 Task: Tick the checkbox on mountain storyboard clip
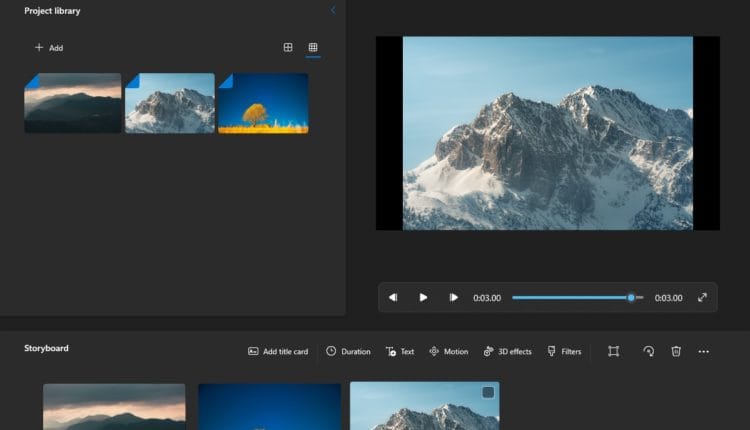[488, 393]
